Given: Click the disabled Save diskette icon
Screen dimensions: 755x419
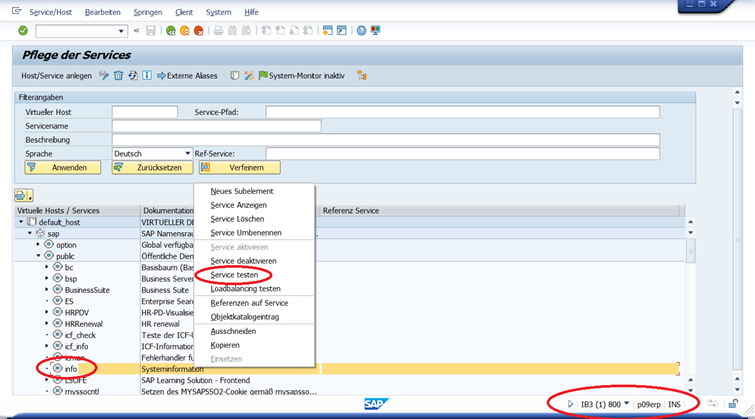Looking at the screenshot, I should 151,31.
